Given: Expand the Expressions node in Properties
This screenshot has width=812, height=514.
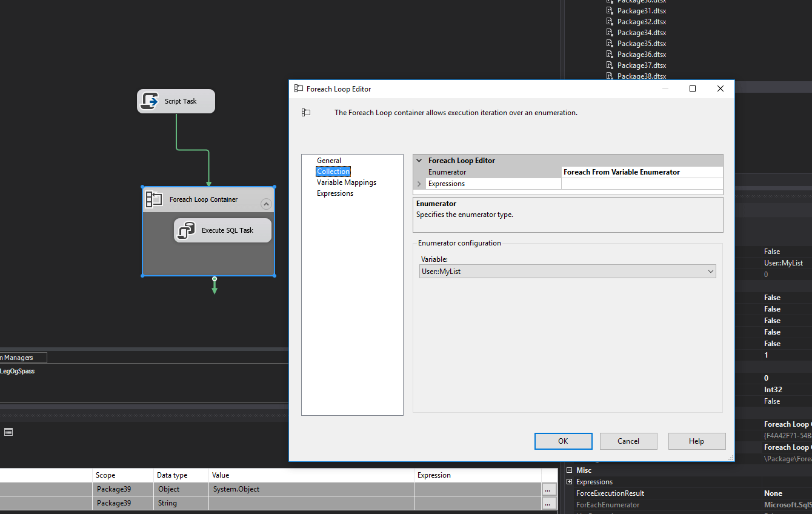Looking at the screenshot, I should (x=569, y=482).
